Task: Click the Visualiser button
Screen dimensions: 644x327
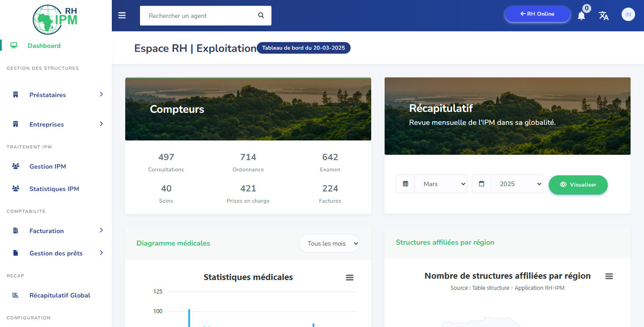Action: coord(578,184)
